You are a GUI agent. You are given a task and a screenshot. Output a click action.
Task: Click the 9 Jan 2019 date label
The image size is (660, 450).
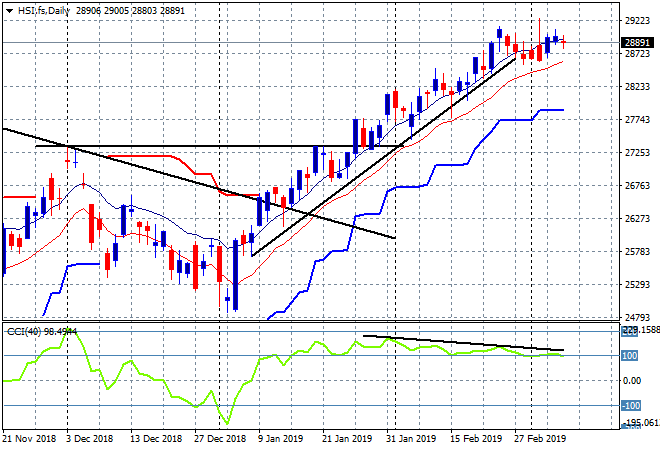click(x=280, y=439)
